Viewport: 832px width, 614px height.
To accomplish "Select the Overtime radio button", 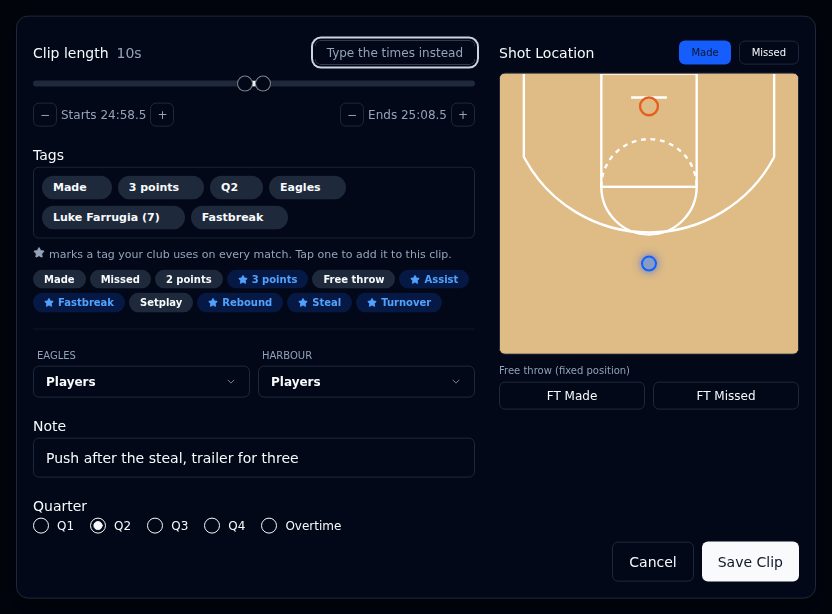I will [x=269, y=525].
